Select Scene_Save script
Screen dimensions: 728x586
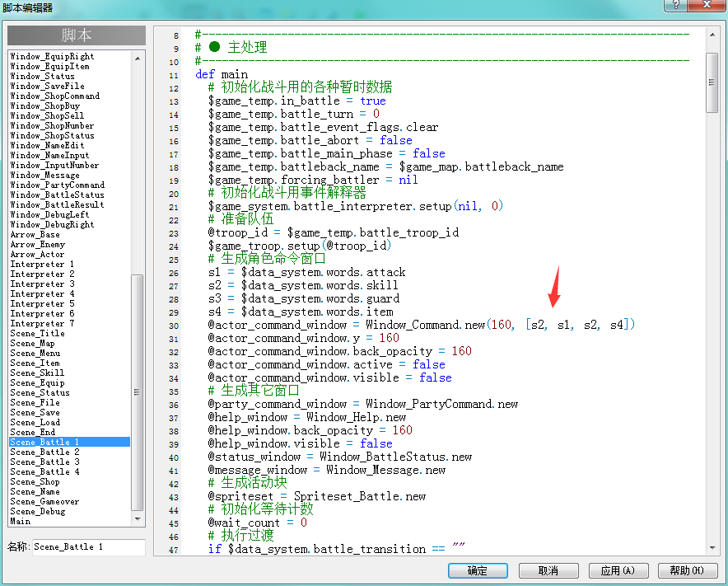[35, 412]
